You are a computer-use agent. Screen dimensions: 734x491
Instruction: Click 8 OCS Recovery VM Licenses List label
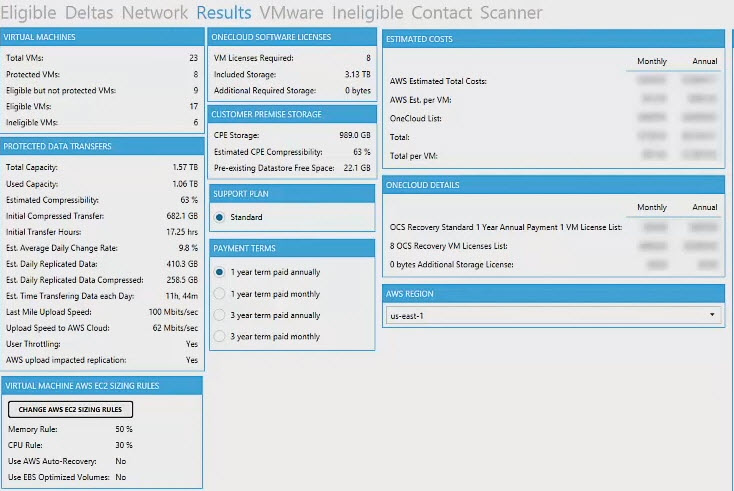point(448,246)
